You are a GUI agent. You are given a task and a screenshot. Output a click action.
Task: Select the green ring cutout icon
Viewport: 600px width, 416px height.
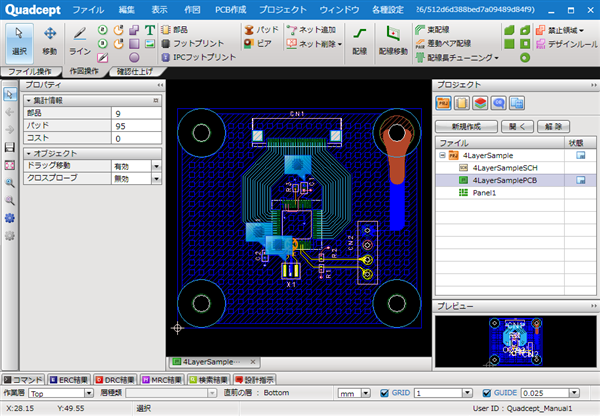coord(525,58)
